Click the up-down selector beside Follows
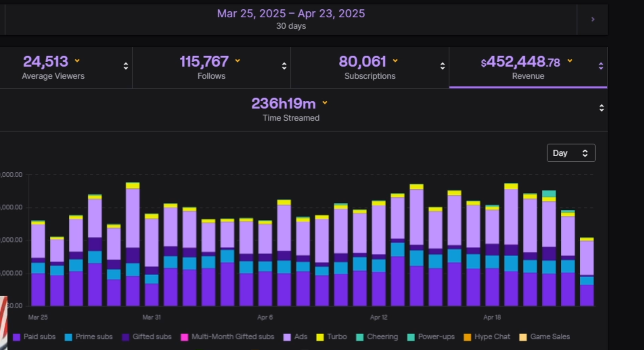 (284, 66)
